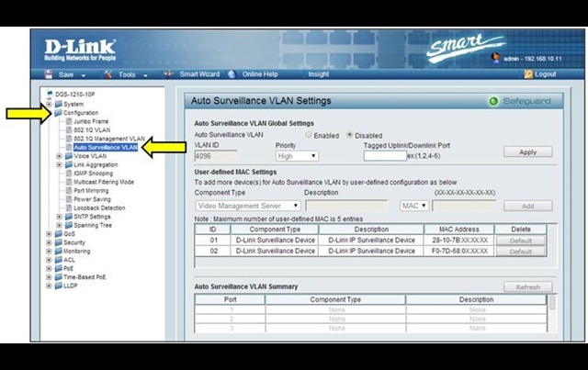588x370 pixels.
Task: Open the Component Type dropdown
Action: click(248, 206)
